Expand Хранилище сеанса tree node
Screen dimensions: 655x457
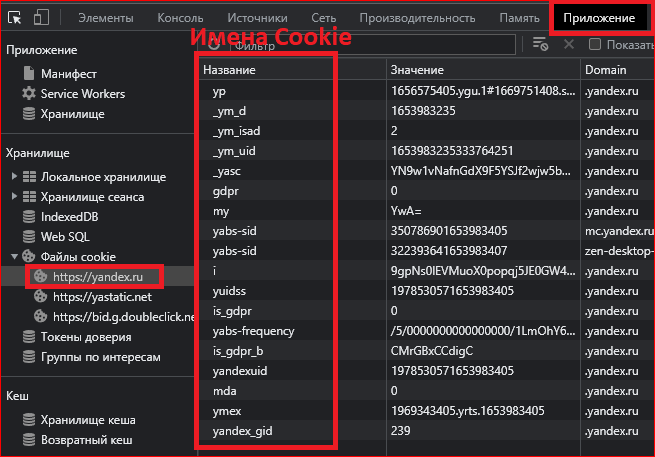(x=14, y=197)
